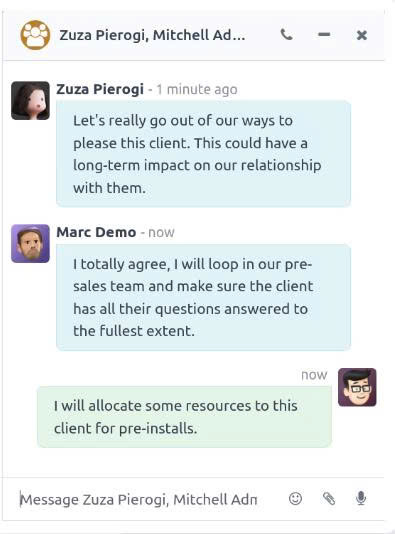
Task: Open the conversation title Zuza Pierogi, Mitchell Ad...
Action: pyautogui.click(x=152, y=35)
